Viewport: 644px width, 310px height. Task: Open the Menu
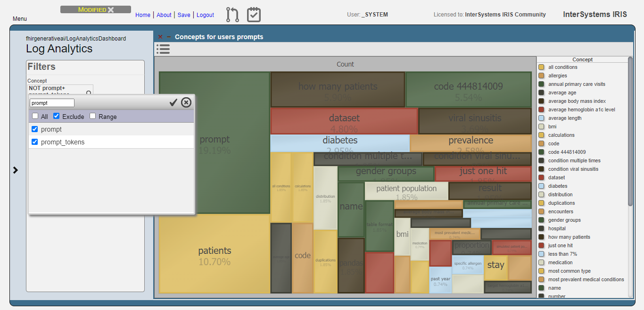[x=20, y=19]
